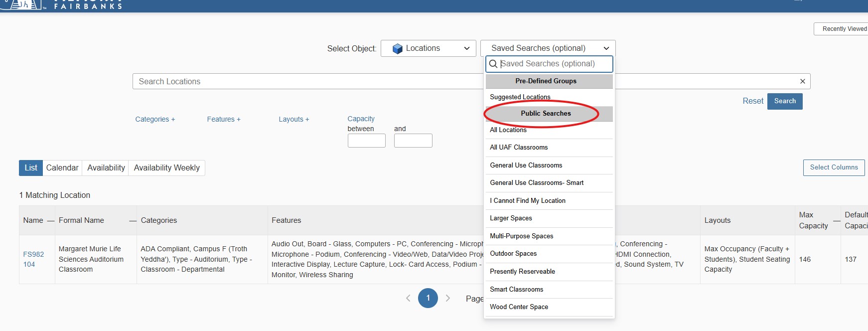This screenshot has height=331, width=868.
Task: Click the minimum capacity input field
Action: (x=366, y=141)
